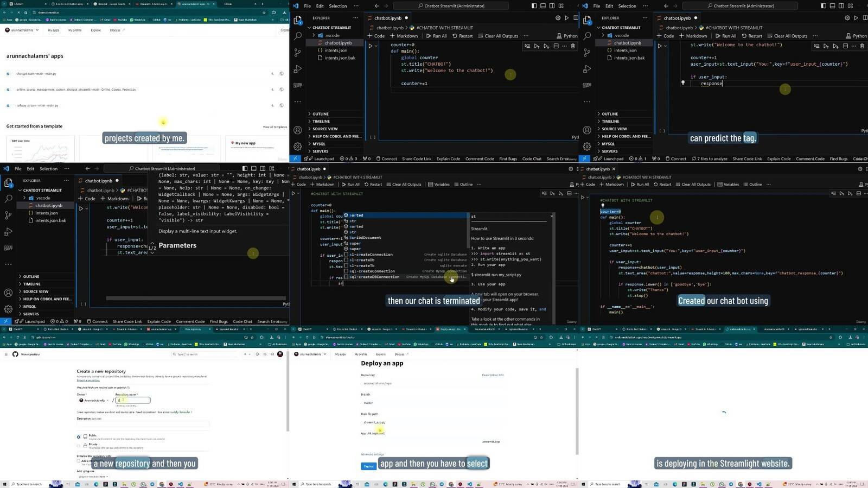
Task: Click Paste GitHub URL link
Action: 493,375
